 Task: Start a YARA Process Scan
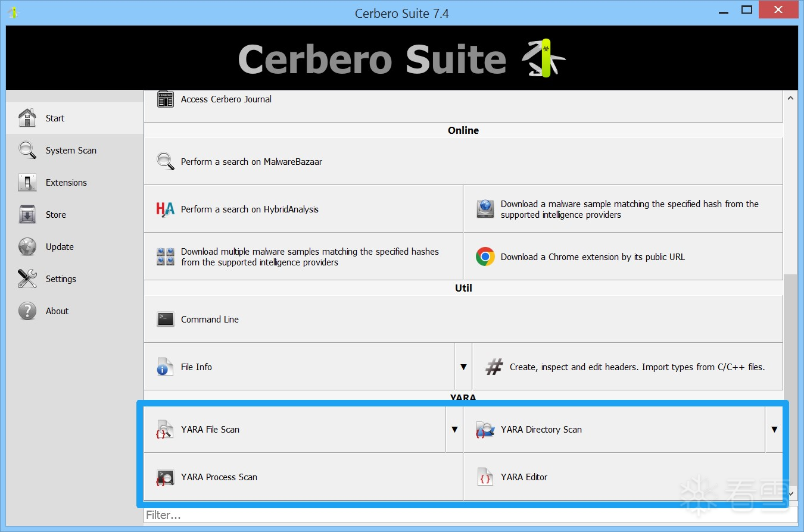click(x=303, y=477)
